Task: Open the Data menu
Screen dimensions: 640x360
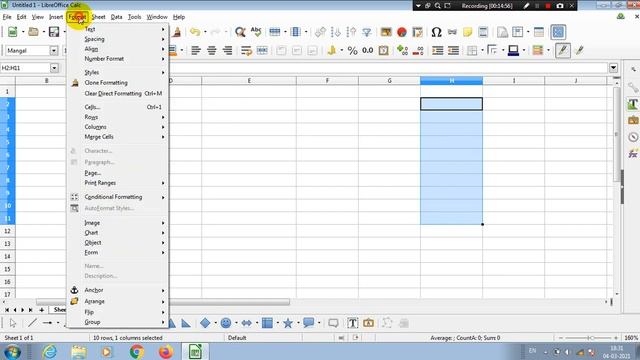Action: pos(116,17)
